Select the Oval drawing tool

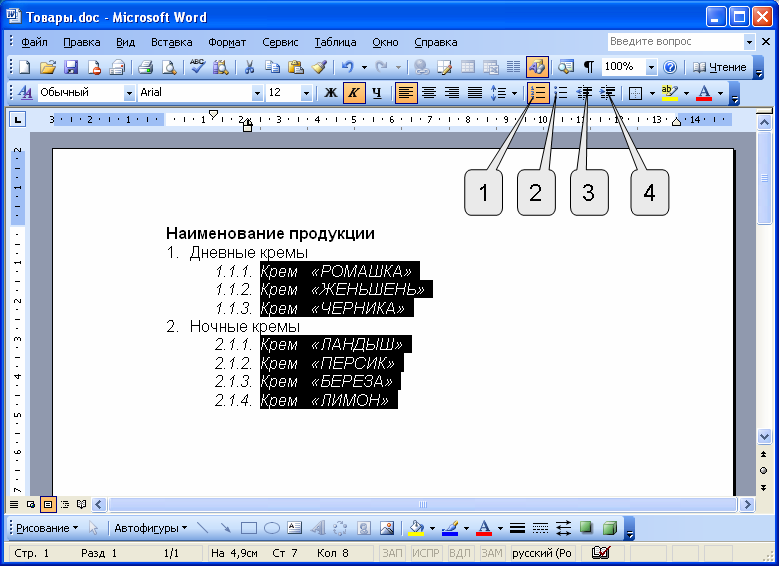pyautogui.click(x=272, y=528)
